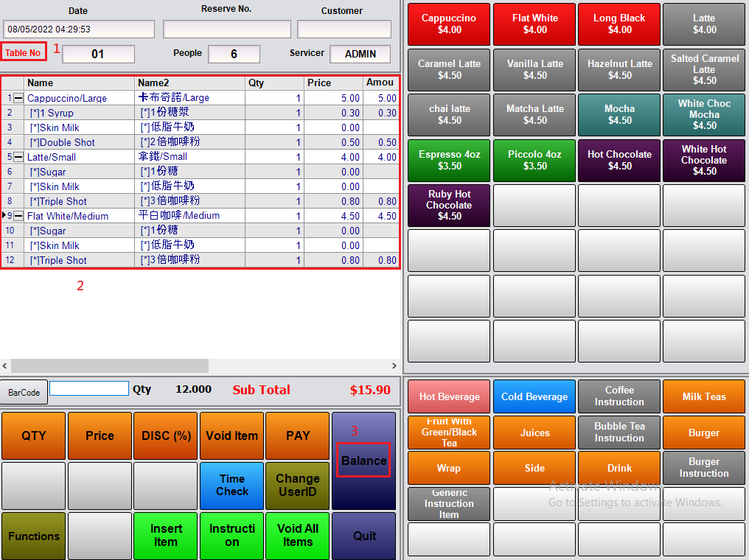Open the Wrap category
749x560 pixels.
pyautogui.click(x=449, y=468)
